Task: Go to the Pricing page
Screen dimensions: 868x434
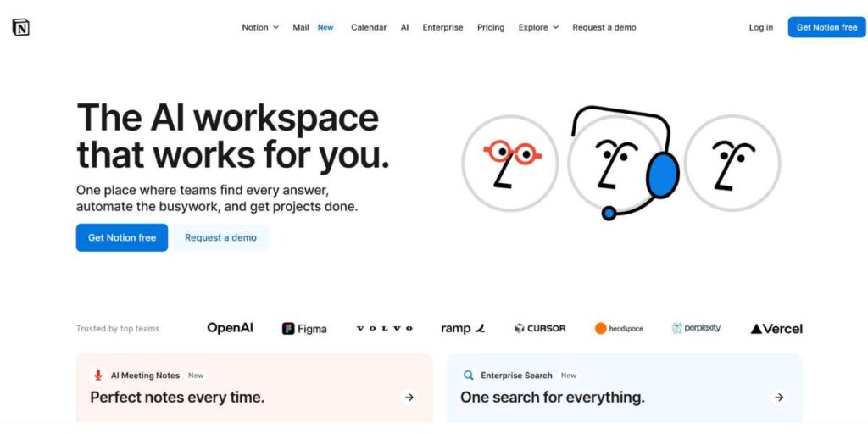Action: 491,27
